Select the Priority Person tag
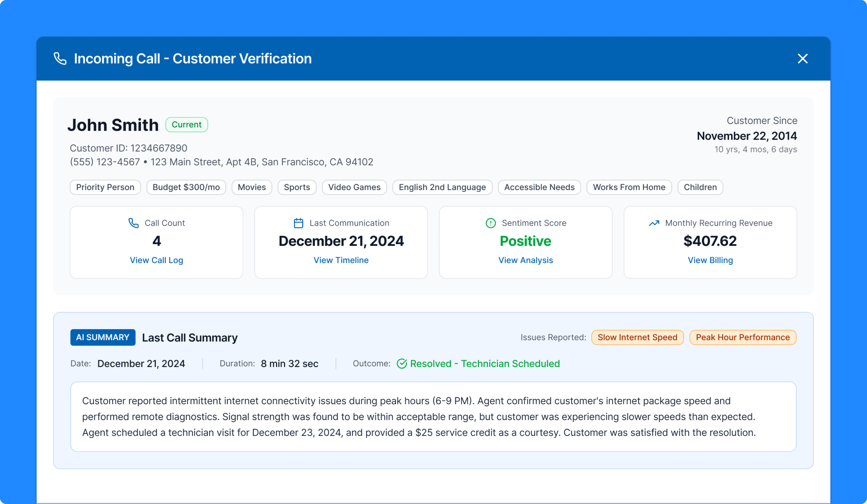This screenshot has width=867, height=504. pyautogui.click(x=105, y=187)
